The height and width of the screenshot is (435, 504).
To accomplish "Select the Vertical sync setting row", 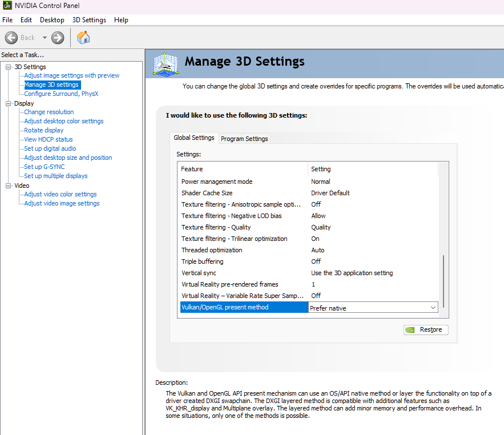I will tap(199, 273).
